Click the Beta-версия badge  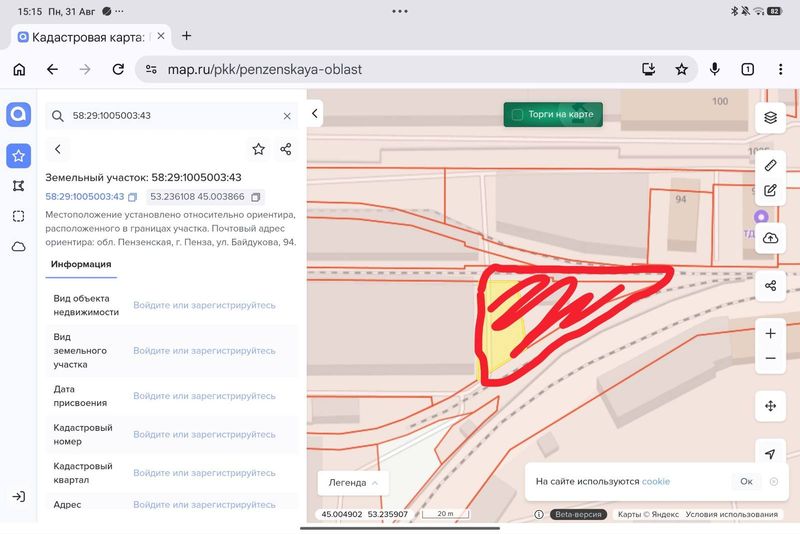coord(578,514)
